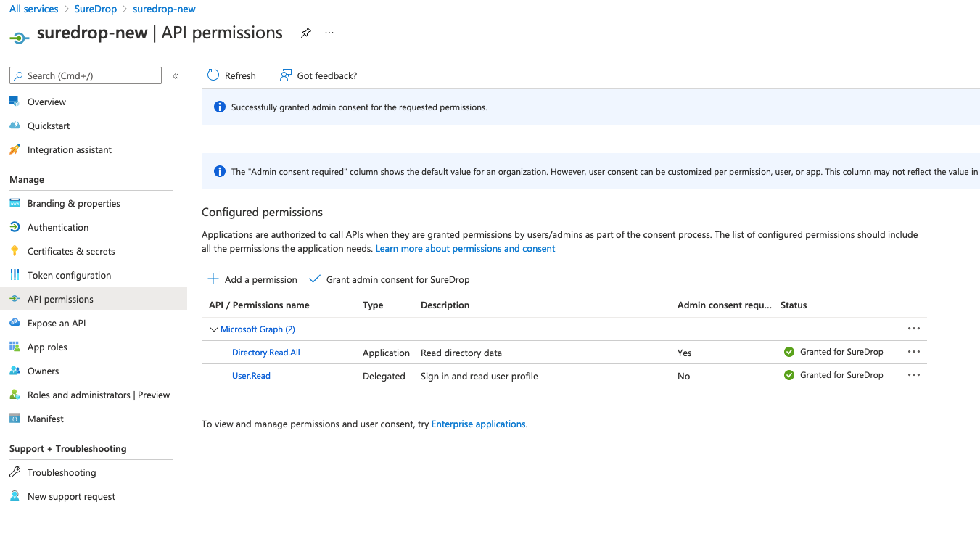Open ellipsis menu for Directory.Read.All row
Screen dimensions: 980x539
coord(914,352)
